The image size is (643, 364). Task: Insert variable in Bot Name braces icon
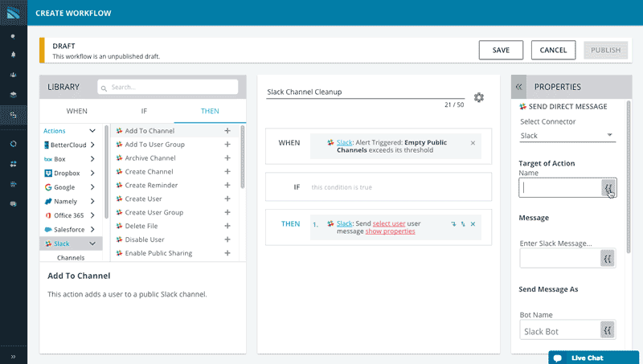(x=608, y=330)
